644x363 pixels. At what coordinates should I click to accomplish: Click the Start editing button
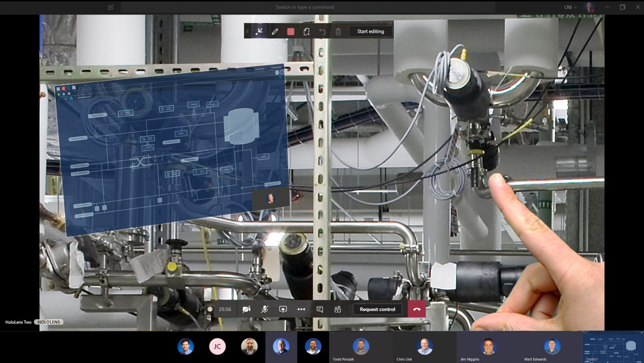(x=370, y=31)
